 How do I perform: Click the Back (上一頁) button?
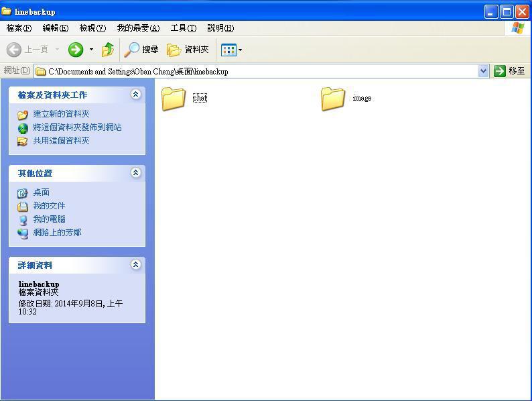coord(27,50)
